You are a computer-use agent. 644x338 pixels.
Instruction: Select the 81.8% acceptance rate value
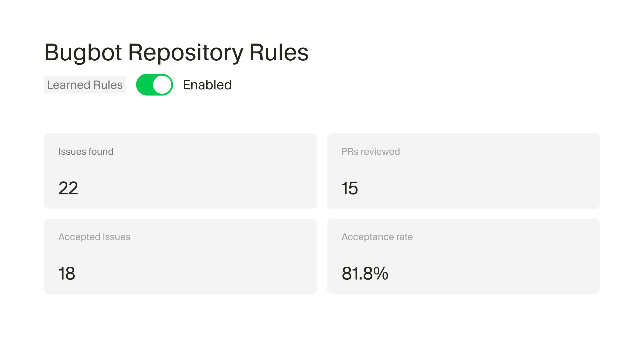coord(365,273)
